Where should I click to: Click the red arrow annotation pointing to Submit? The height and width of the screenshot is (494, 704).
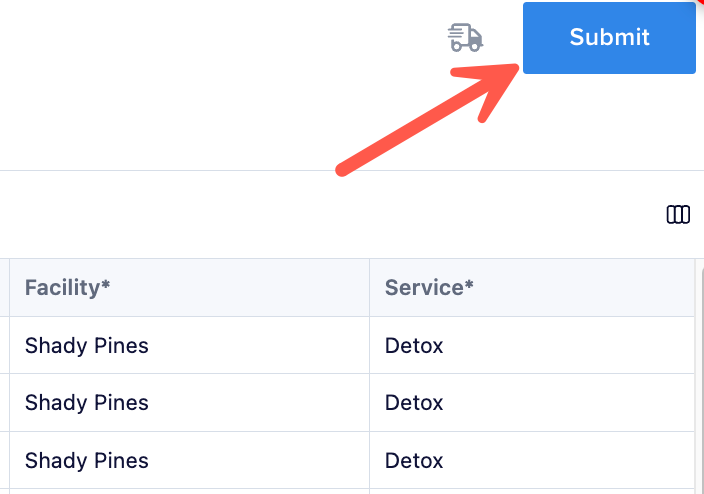pos(427,119)
